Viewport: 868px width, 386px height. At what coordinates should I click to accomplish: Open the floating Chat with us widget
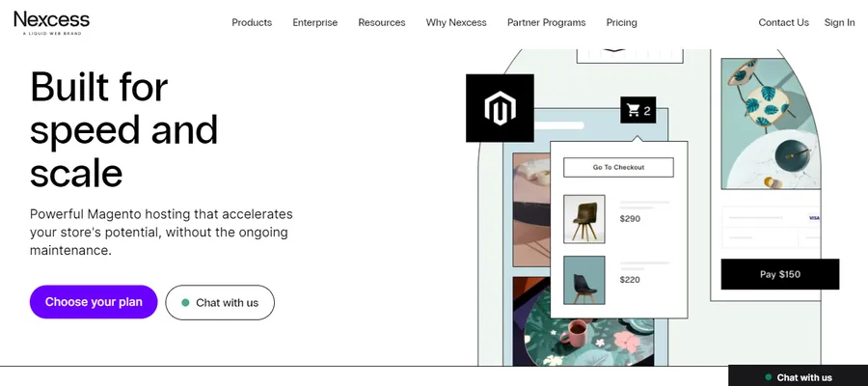[798, 376]
